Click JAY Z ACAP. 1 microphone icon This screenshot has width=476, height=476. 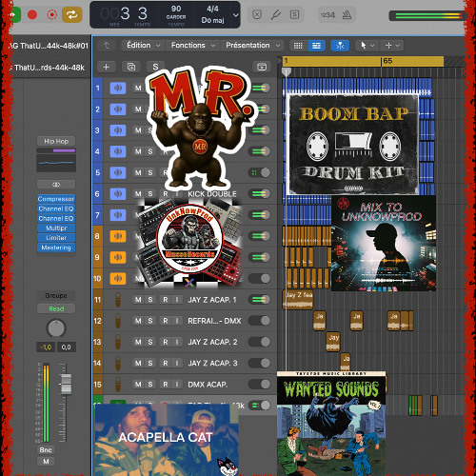(118, 300)
